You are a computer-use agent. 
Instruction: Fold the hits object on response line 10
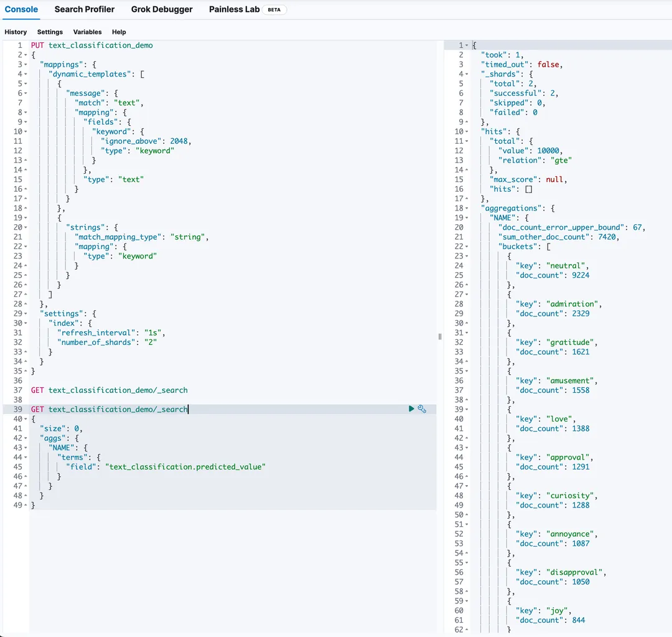click(x=467, y=132)
